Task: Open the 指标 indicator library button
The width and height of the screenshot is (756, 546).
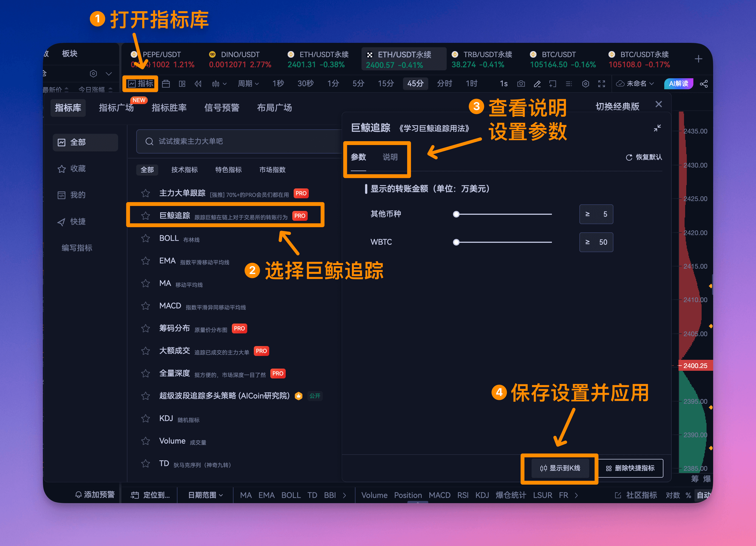Action: click(x=141, y=83)
